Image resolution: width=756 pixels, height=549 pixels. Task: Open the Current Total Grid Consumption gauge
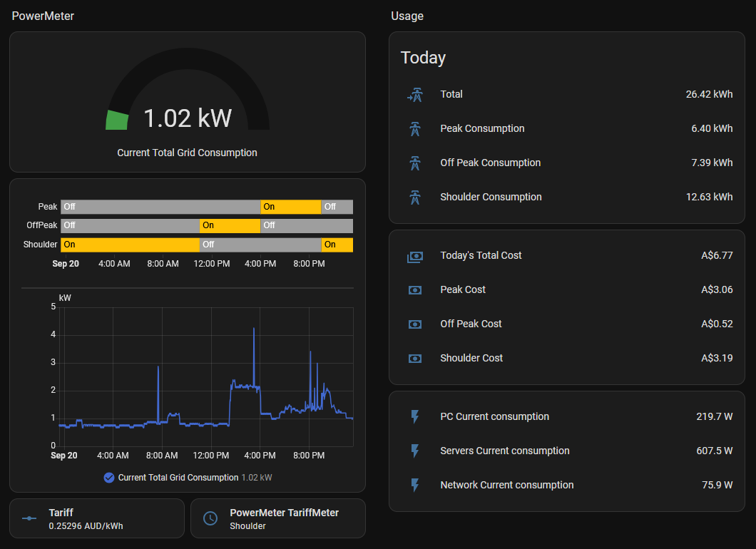(x=188, y=102)
